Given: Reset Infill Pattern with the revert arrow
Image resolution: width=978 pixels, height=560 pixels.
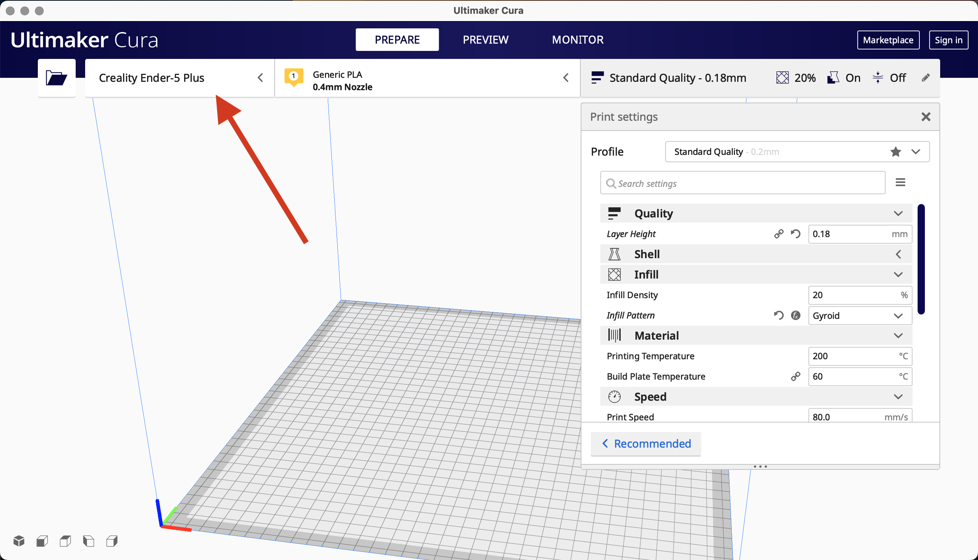Looking at the screenshot, I should pos(779,315).
